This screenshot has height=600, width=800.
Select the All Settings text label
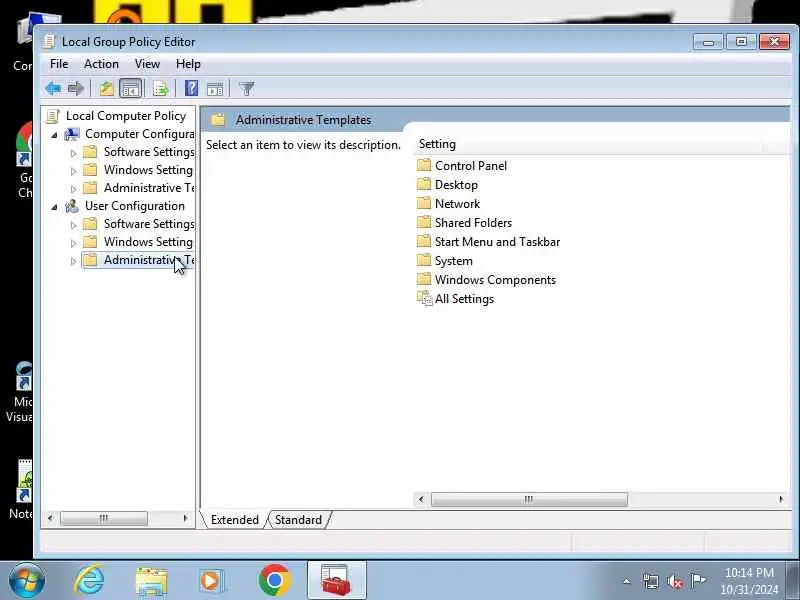coord(464,299)
